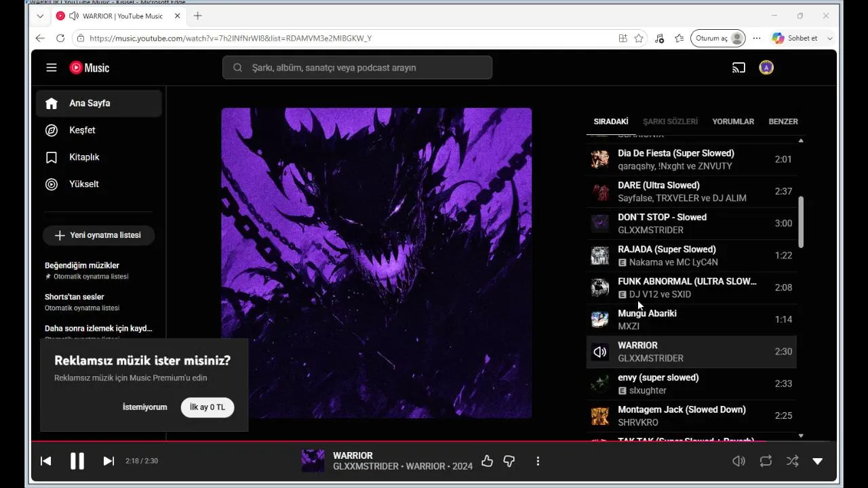Click the browser address bar URL

pos(231,39)
